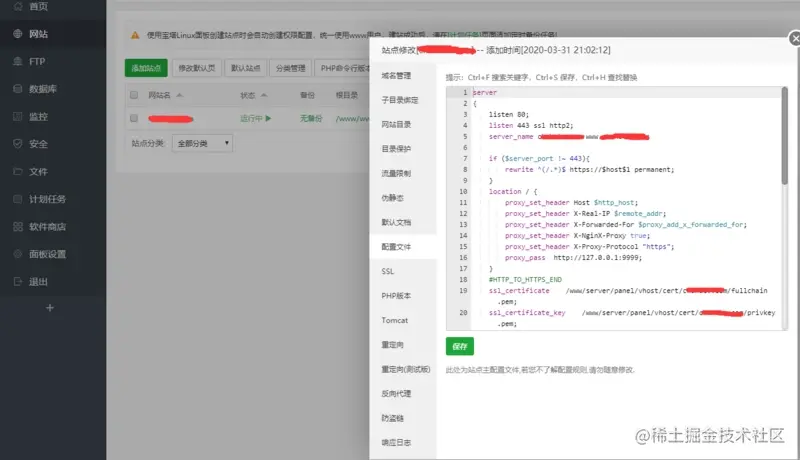
Task: Open the 计划任务 sidebar icon
Action: coord(18,199)
